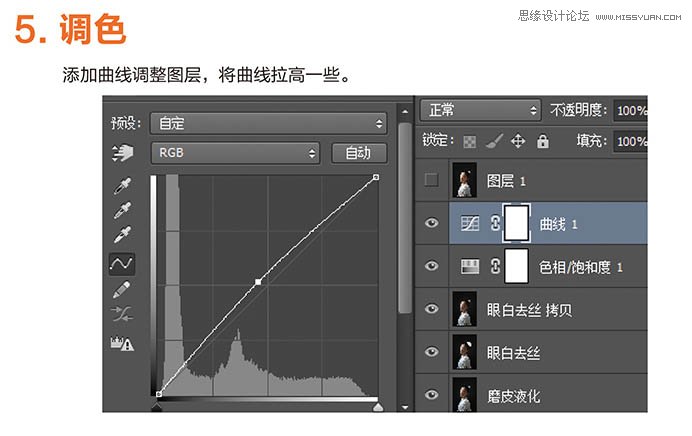This screenshot has width=692, height=436.
Task: Select the 图层 1 layer thumbnail
Action: pos(465,180)
